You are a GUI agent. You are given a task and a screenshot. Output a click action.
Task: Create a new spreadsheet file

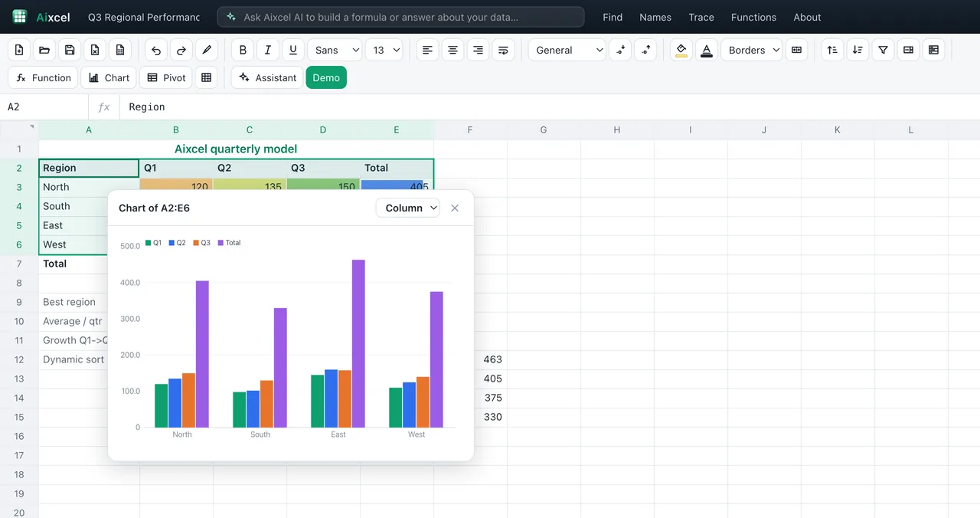19,50
